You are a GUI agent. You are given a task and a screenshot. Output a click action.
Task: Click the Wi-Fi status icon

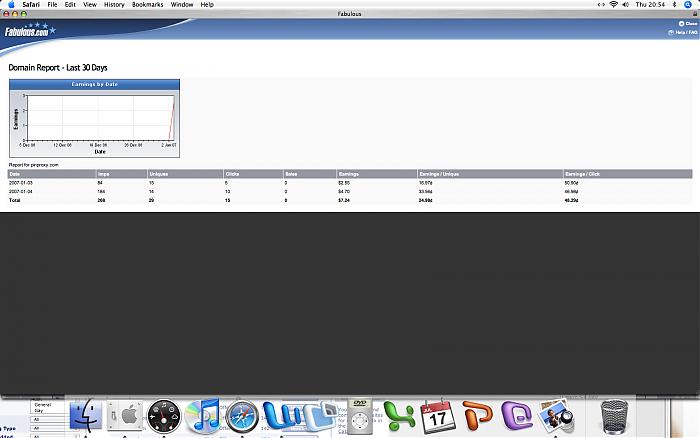[x=613, y=4]
